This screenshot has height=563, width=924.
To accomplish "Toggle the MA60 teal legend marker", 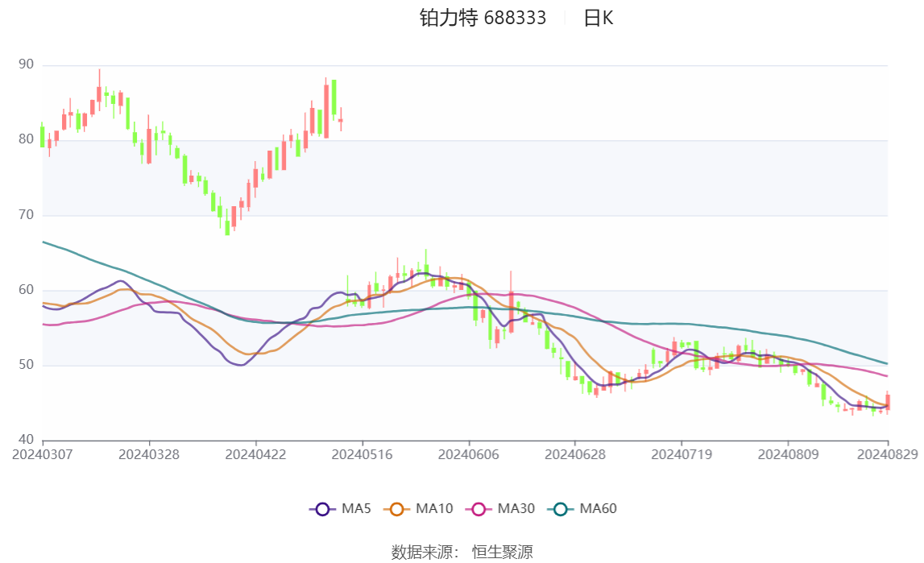I will click(x=561, y=509).
